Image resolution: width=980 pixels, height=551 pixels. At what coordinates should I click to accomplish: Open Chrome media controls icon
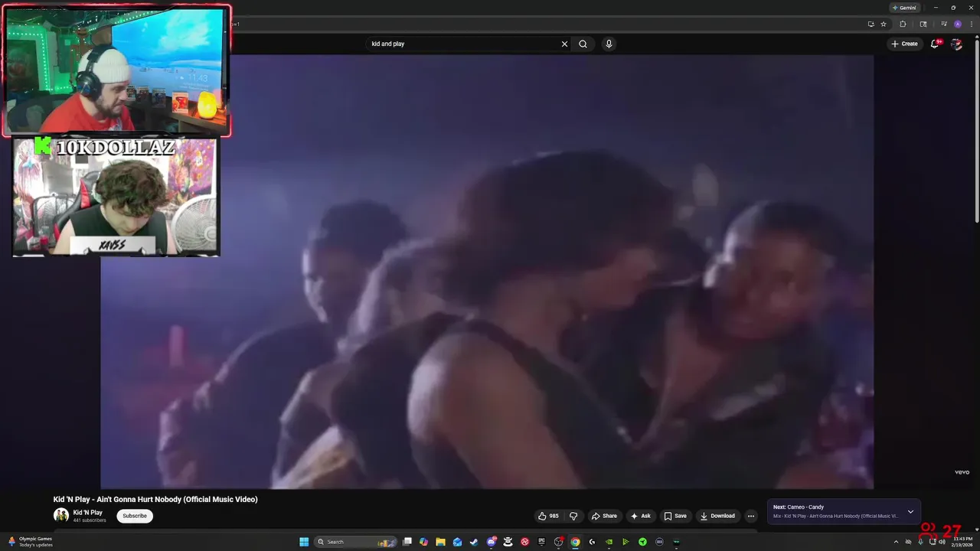point(944,24)
